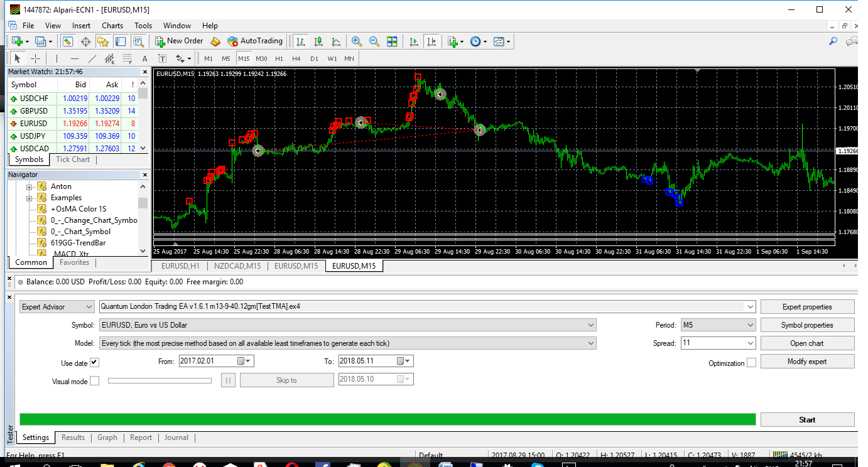Toggle the Strategy Tester magnifier icon
This screenshot has width=868, height=467.
(x=139, y=41)
